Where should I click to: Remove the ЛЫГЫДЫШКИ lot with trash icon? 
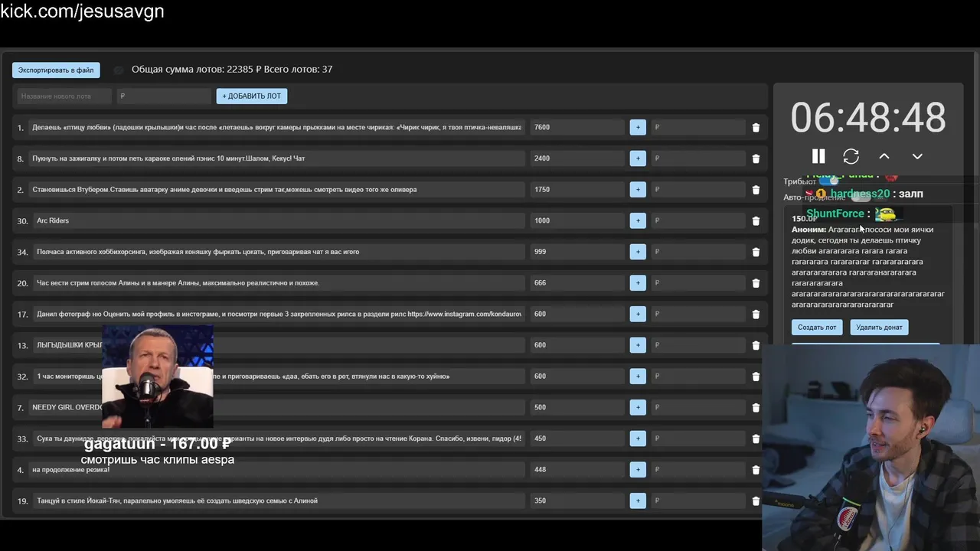coord(756,345)
